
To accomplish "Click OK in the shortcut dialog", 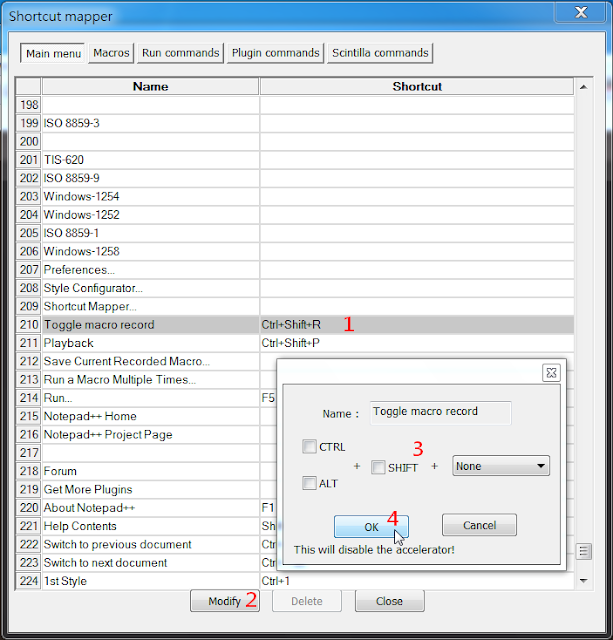I will click(x=371, y=527).
